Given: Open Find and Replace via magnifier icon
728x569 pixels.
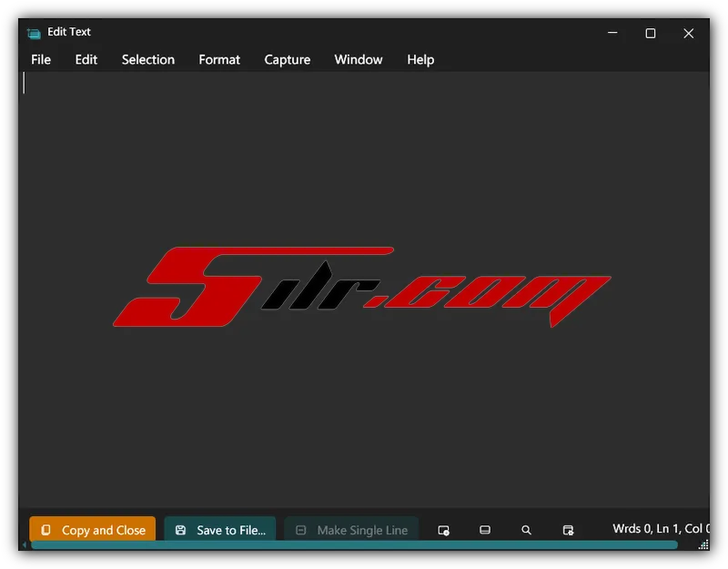Looking at the screenshot, I should pos(526,530).
